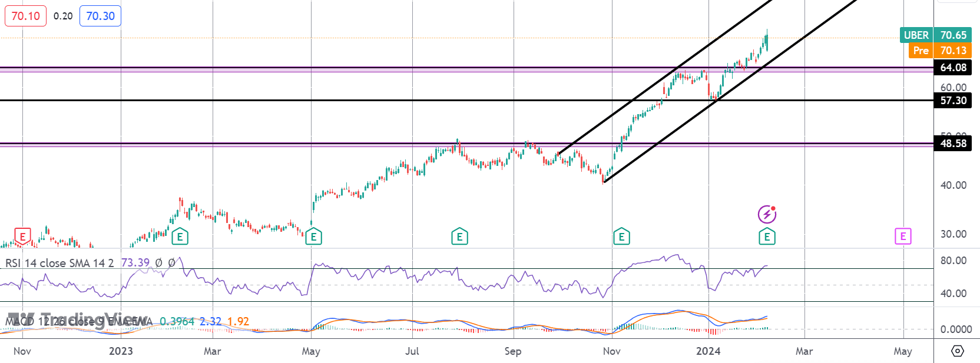
Task: Click the Jul label on the time axis
Action: tap(412, 351)
